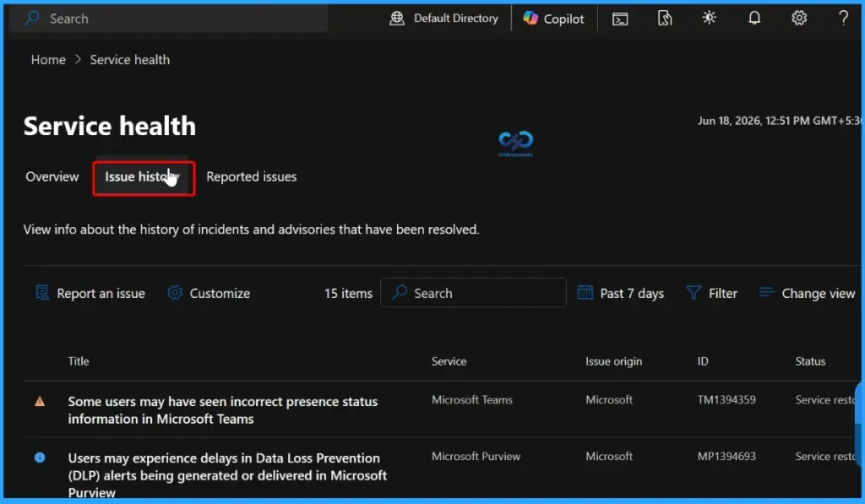Open the notifications bell icon
Viewport: 865px width, 504px height.
pos(754,19)
